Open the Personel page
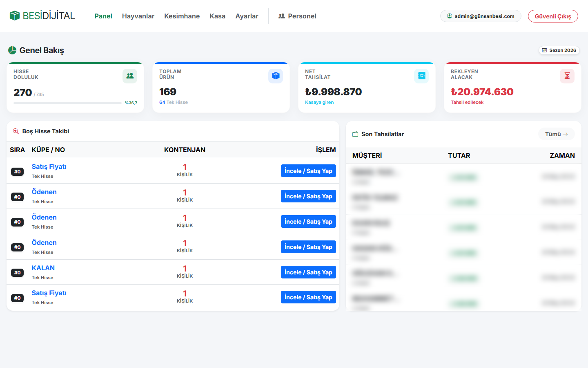The image size is (588, 368). pyautogui.click(x=297, y=16)
